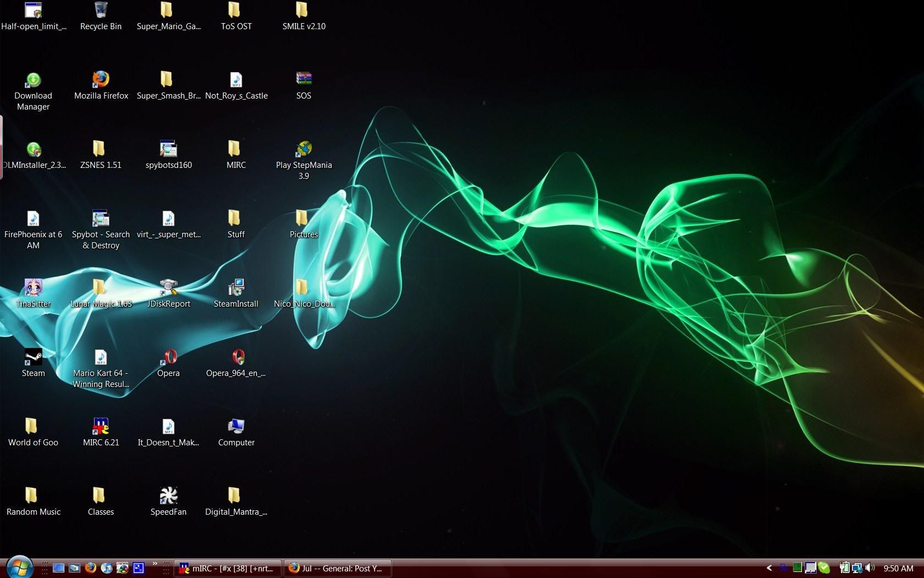Click the Show Desktop Quick Launch button
Screen dimensions: 924x578
pyautogui.click(x=58, y=568)
